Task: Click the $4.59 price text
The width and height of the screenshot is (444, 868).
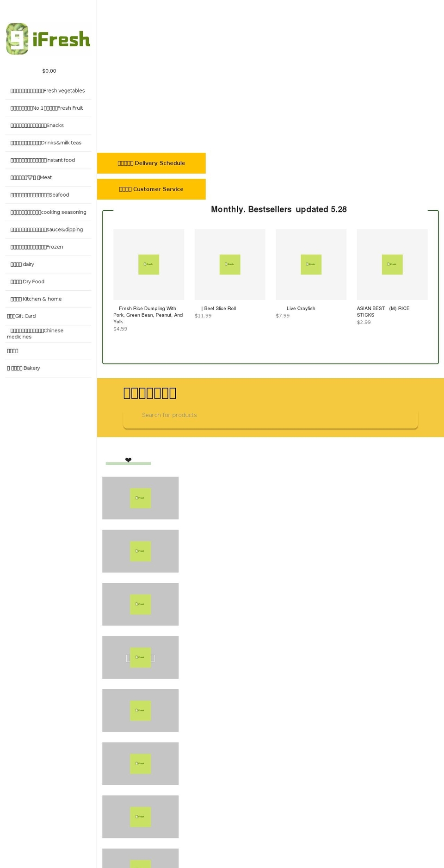Action: pyautogui.click(x=120, y=329)
